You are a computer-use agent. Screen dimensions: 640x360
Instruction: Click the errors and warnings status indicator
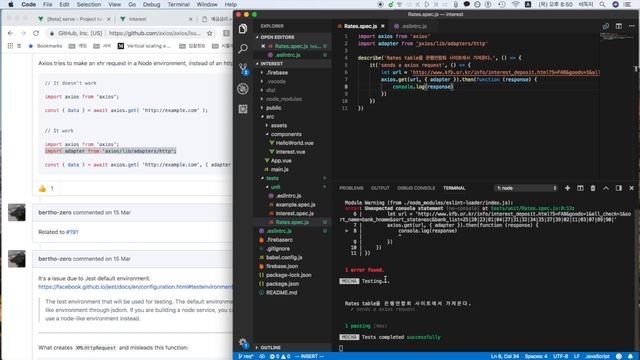pos(280,356)
